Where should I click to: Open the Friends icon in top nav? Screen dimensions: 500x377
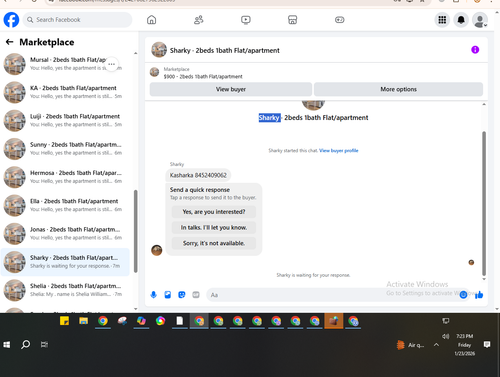click(x=199, y=20)
